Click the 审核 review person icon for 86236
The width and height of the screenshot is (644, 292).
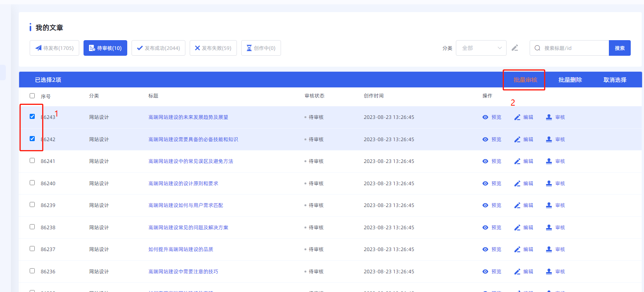point(549,272)
